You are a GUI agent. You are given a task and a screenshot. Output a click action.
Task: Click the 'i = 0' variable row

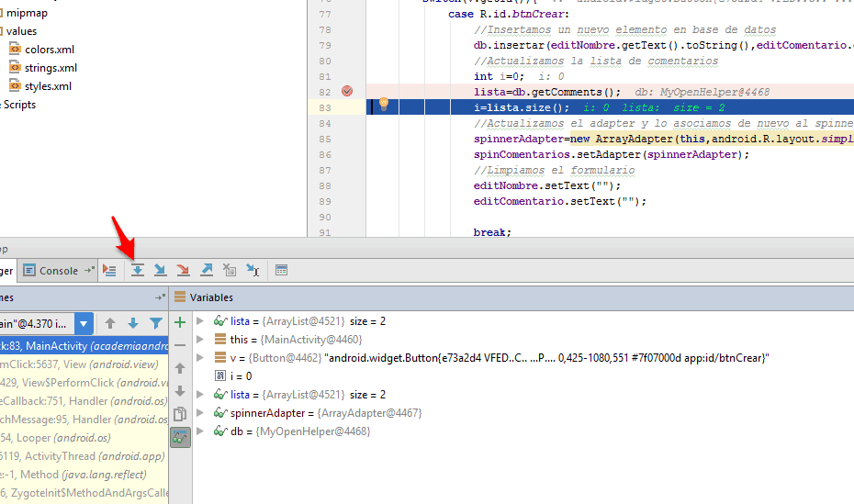[x=241, y=376]
